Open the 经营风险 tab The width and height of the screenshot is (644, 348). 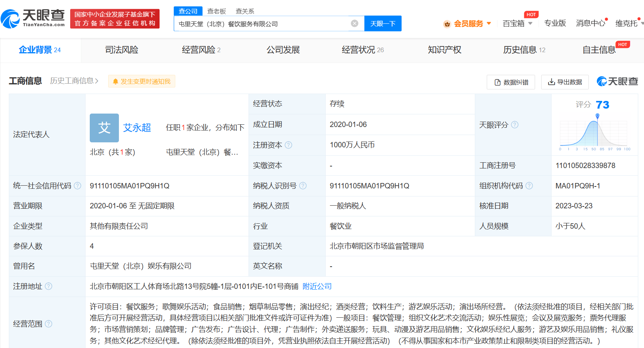coord(201,50)
